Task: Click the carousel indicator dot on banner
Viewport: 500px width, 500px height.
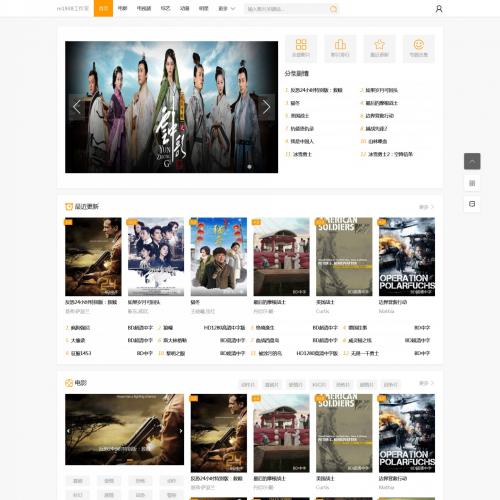Action: coord(249,166)
